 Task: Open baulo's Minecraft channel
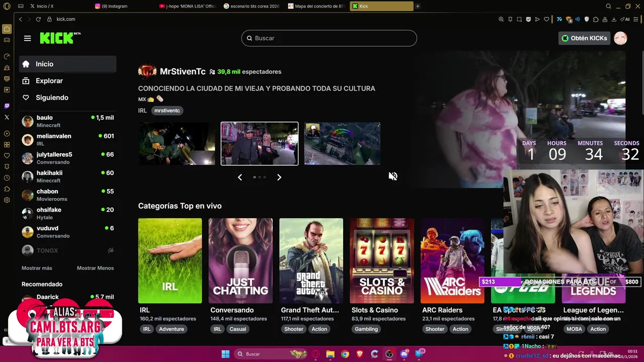[x=68, y=121]
